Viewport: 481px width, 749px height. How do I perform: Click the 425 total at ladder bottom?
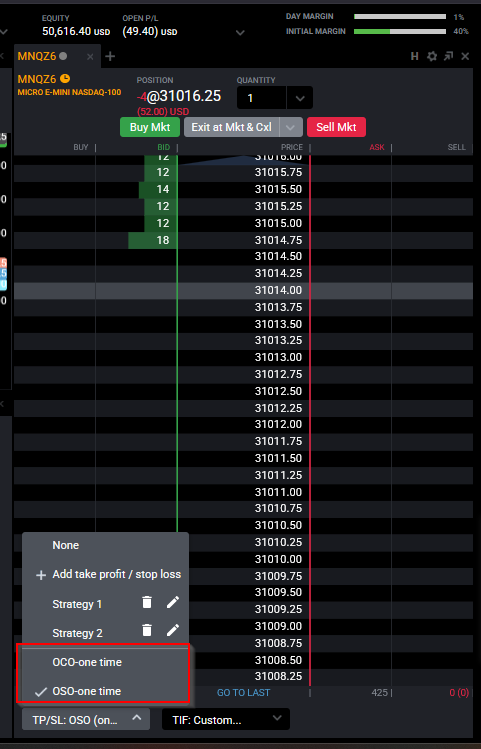pyautogui.click(x=379, y=692)
